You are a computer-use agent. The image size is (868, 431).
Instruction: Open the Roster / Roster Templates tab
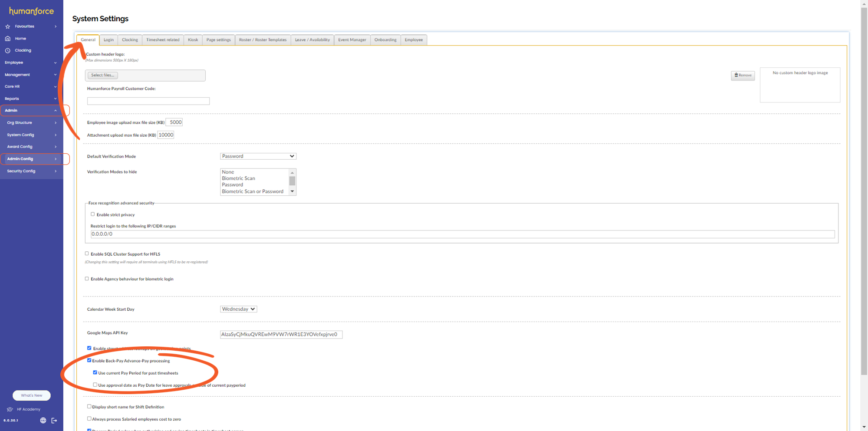pos(263,39)
